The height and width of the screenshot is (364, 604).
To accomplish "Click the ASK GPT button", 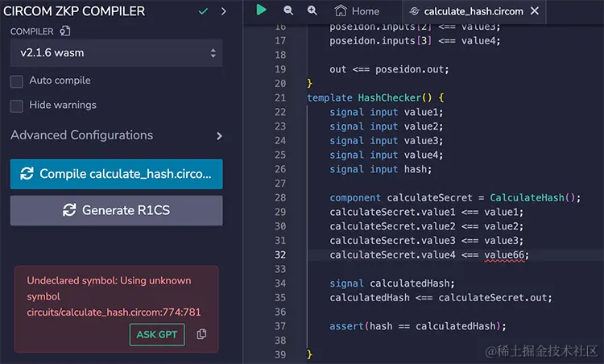I will [157, 335].
